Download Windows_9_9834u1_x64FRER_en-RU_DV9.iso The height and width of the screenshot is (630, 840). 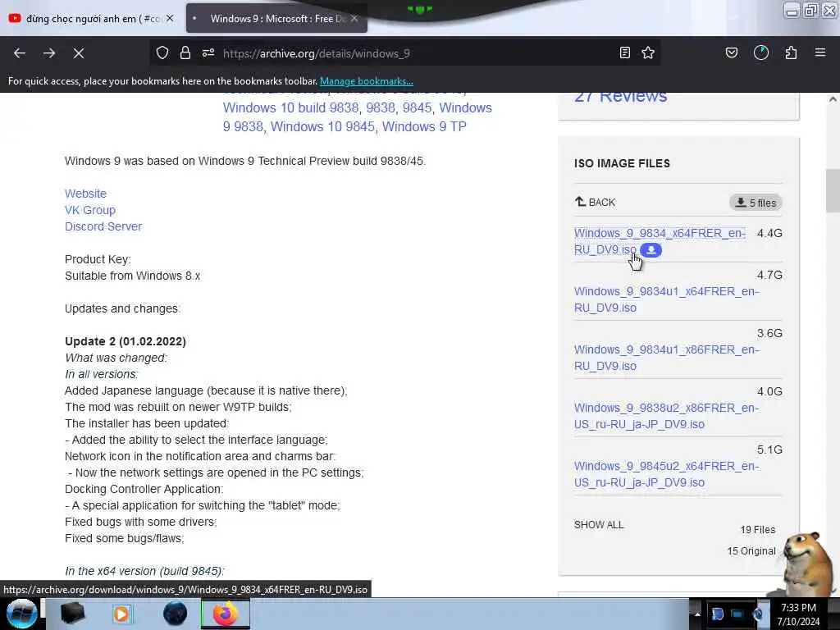(666, 299)
